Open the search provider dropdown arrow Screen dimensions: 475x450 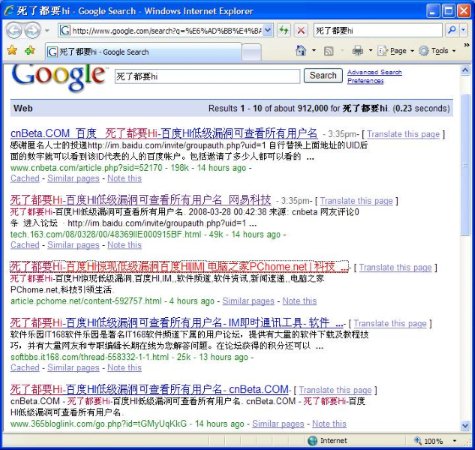pos(463,31)
